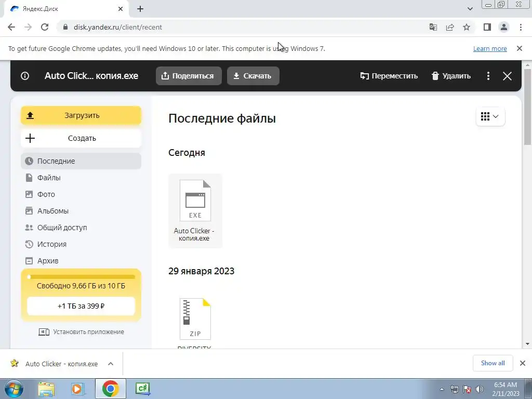Reload the current page
Screen dimensions: 532x399
pos(45,27)
